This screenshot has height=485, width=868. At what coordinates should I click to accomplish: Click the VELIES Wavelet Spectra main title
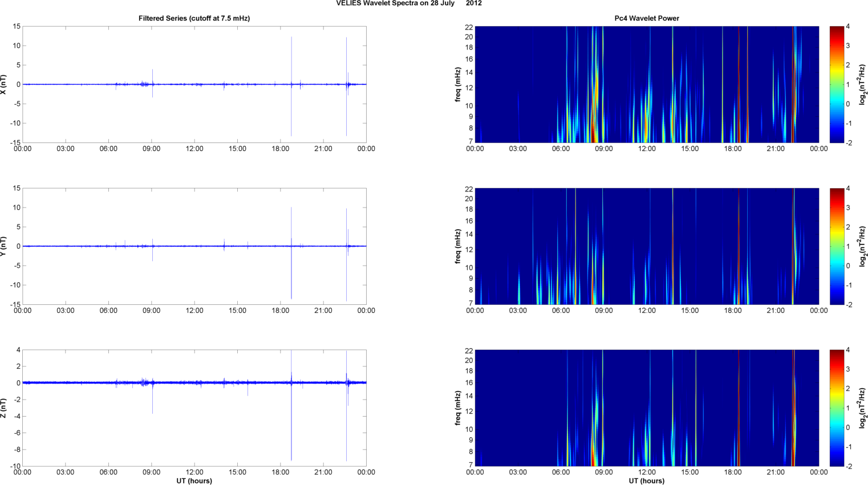pos(408,3)
